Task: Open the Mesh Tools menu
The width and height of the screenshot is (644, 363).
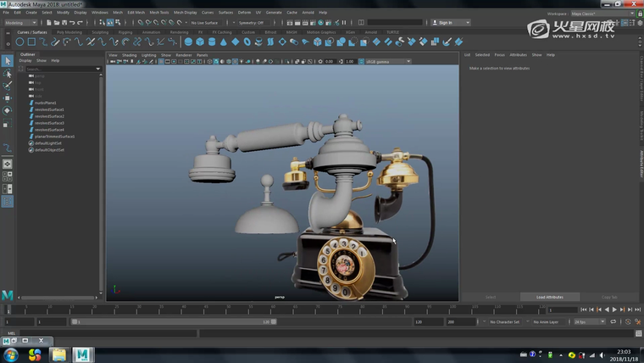Action: 159,13
